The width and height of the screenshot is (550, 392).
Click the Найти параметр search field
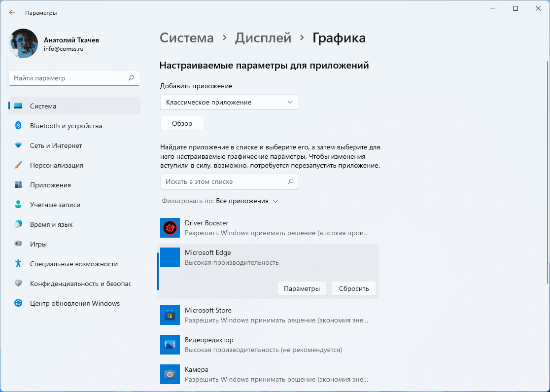point(74,78)
